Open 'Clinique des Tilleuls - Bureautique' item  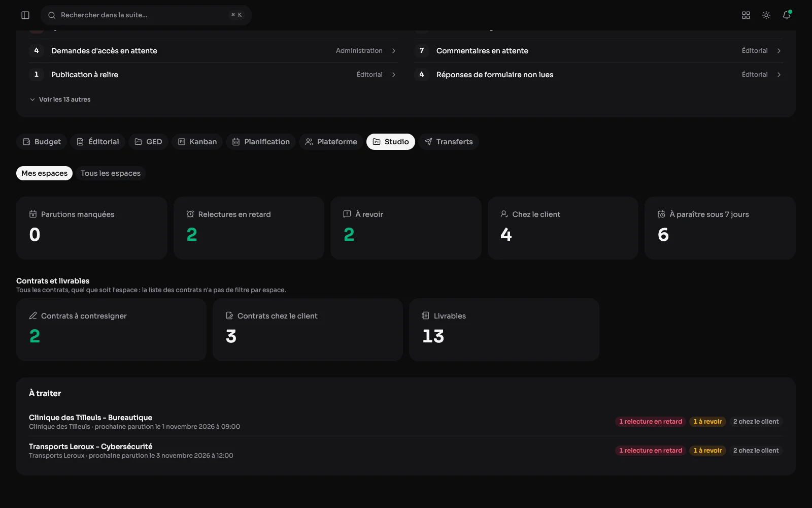[406, 422]
